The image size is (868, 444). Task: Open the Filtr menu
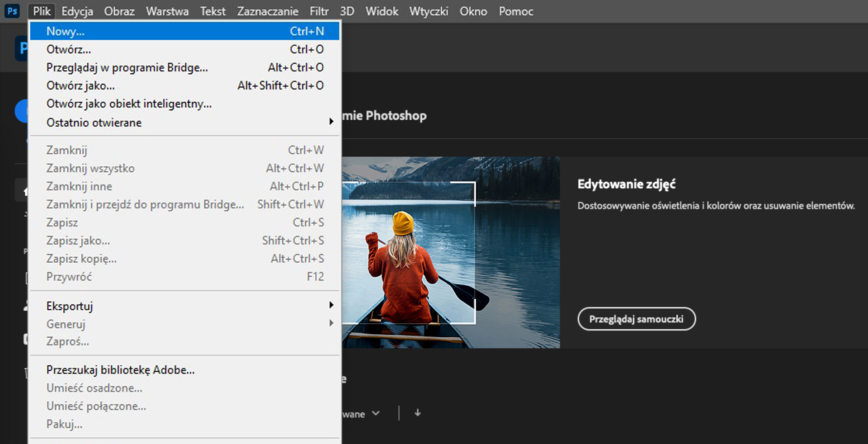click(x=319, y=11)
